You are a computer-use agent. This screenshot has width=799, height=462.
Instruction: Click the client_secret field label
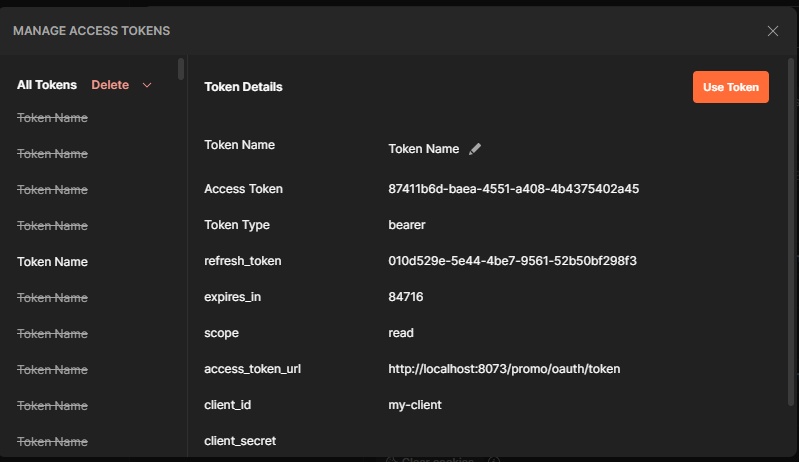point(240,441)
